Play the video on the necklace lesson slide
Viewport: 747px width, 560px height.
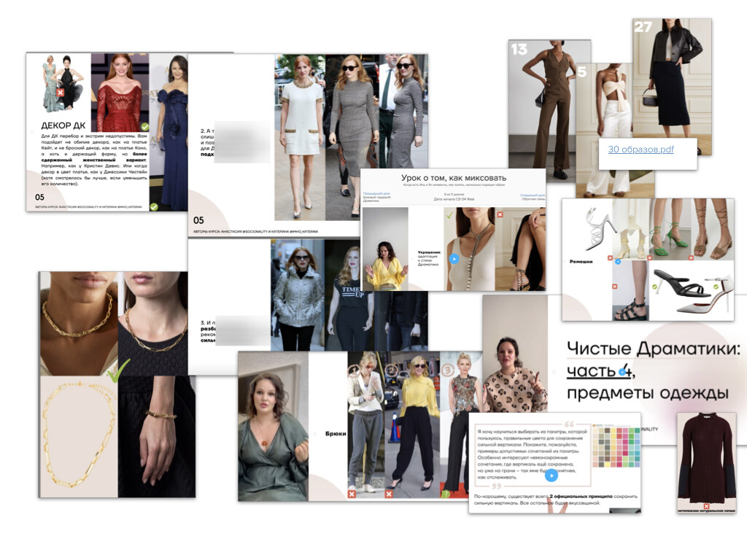click(454, 258)
